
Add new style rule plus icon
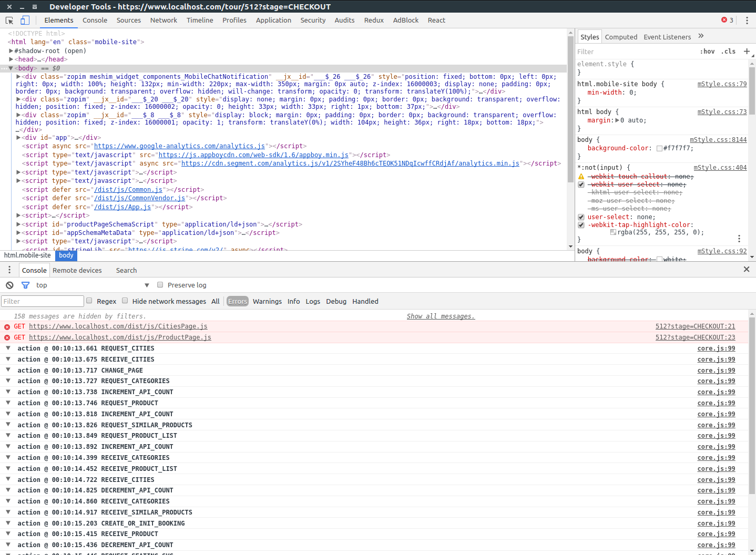[x=747, y=51]
